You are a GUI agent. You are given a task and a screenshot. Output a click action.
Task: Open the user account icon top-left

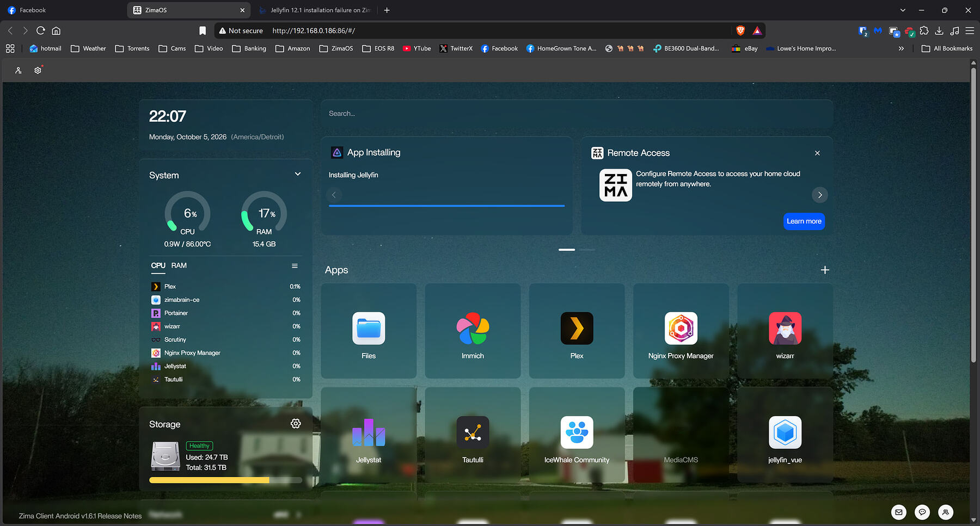pos(18,70)
